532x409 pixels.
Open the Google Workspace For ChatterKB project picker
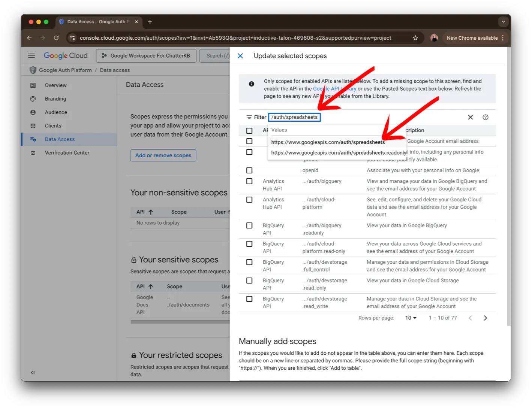[146, 56]
